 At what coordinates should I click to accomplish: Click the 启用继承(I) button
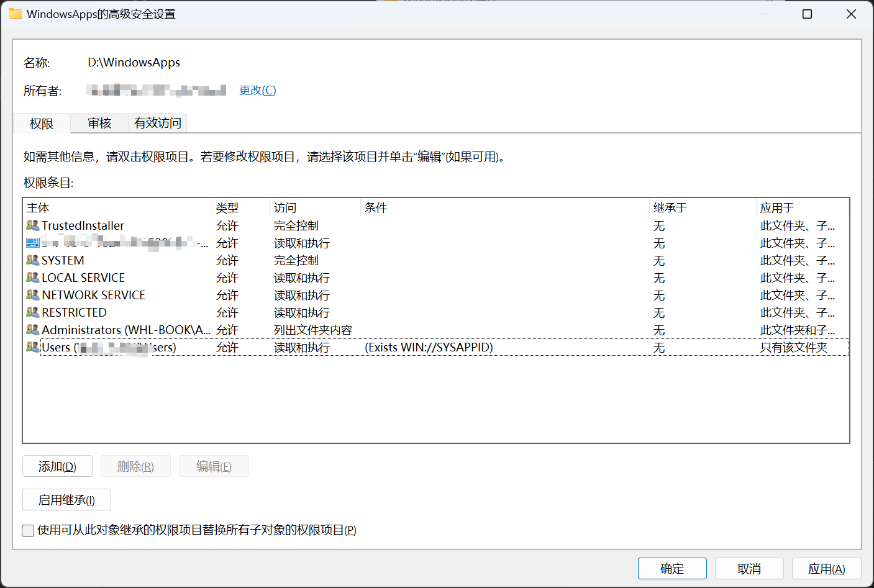66,500
